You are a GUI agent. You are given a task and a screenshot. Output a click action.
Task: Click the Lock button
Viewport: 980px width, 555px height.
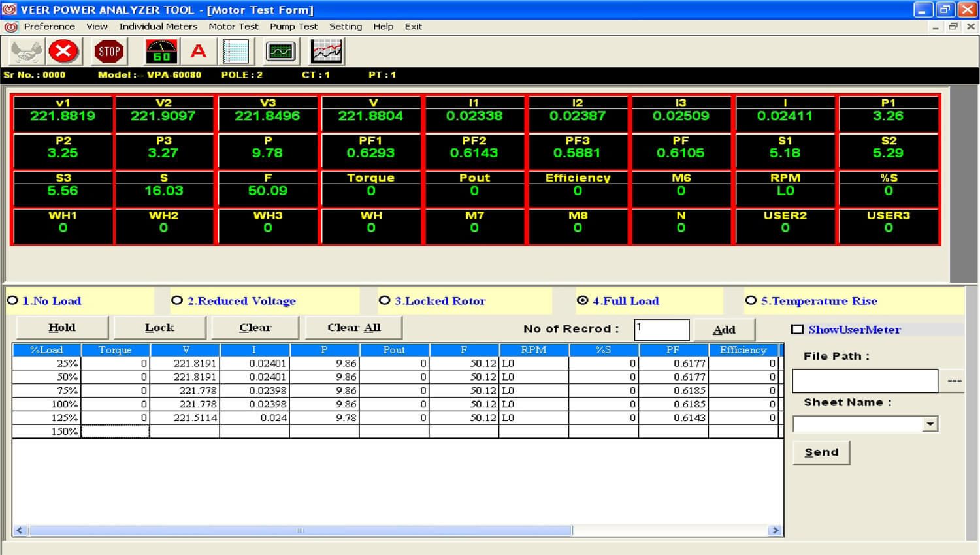point(160,328)
